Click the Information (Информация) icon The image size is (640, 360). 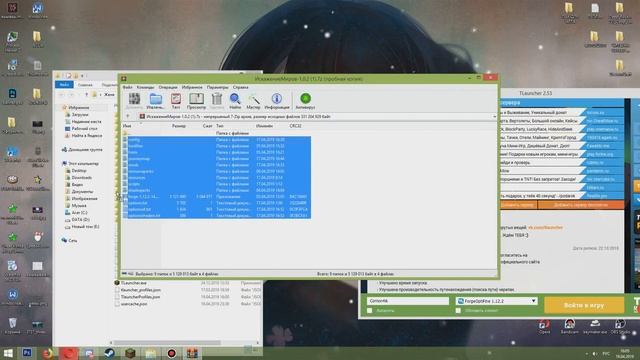[x=277, y=100]
